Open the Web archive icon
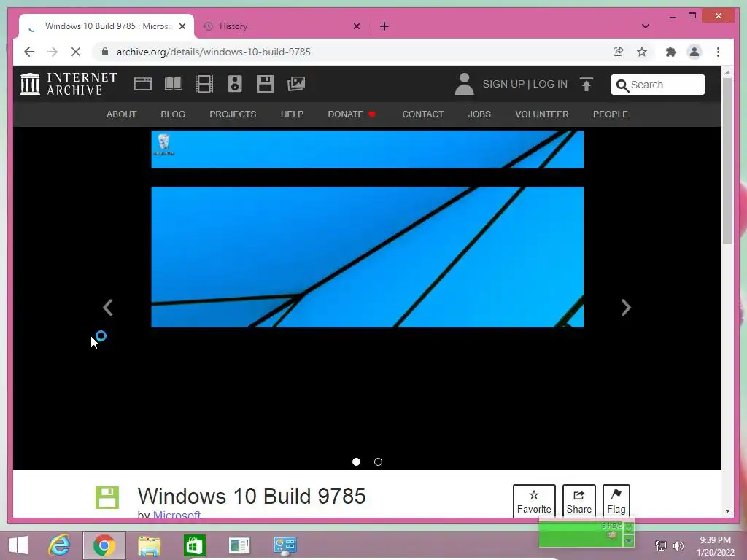This screenshot has width=747, height=560. click(x=142, y=84)
